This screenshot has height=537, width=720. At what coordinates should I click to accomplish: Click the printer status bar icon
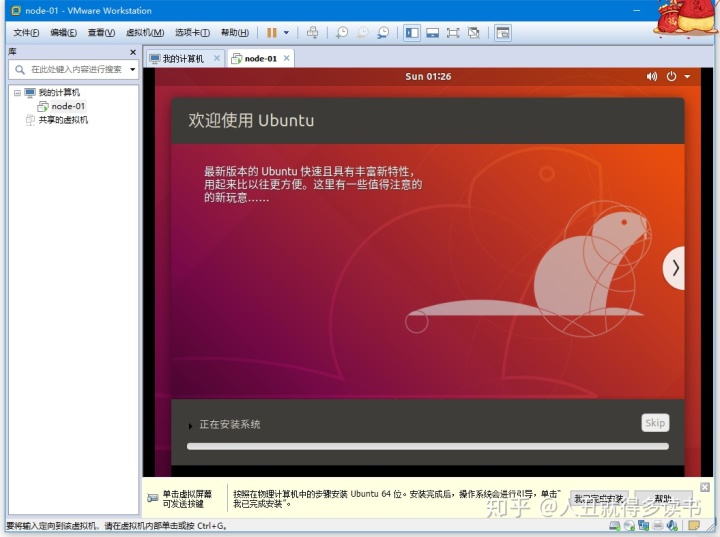tap(658, 525)
